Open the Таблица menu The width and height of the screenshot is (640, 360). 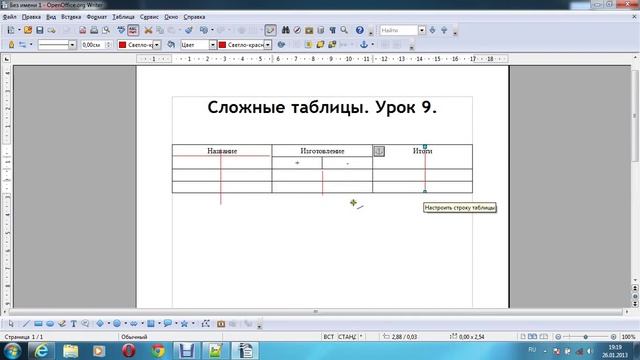tap(123, 17)
